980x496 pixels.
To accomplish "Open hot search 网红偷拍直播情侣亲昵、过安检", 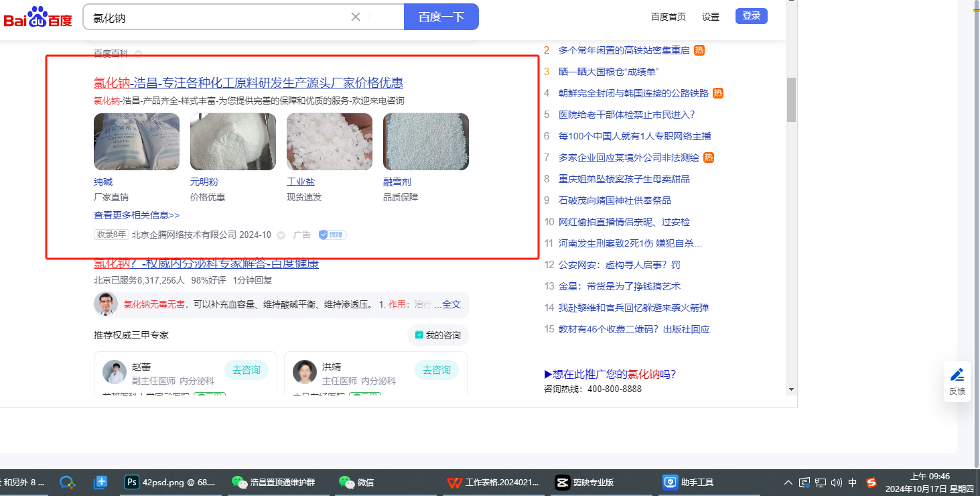I will coord(624,222).
